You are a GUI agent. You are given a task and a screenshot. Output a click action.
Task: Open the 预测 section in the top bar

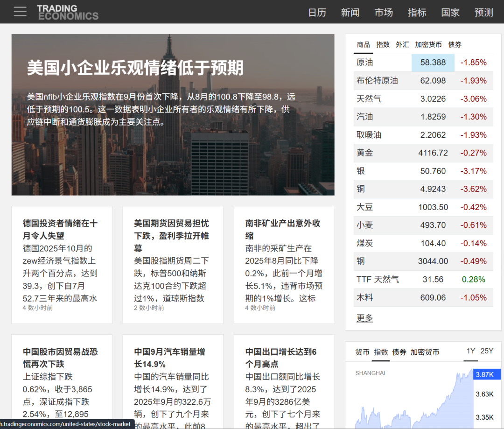(483, 13)
